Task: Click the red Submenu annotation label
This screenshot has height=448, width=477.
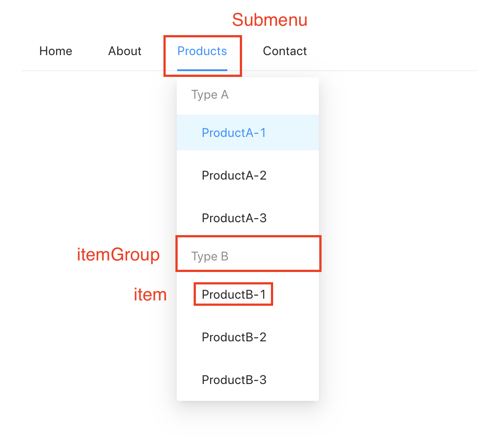Action: 270,20
